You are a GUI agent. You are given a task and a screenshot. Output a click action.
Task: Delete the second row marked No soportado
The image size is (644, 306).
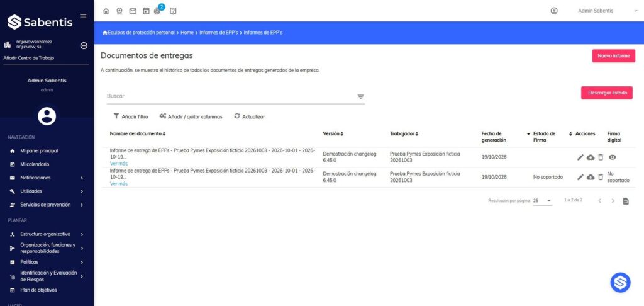pos(601,177)
